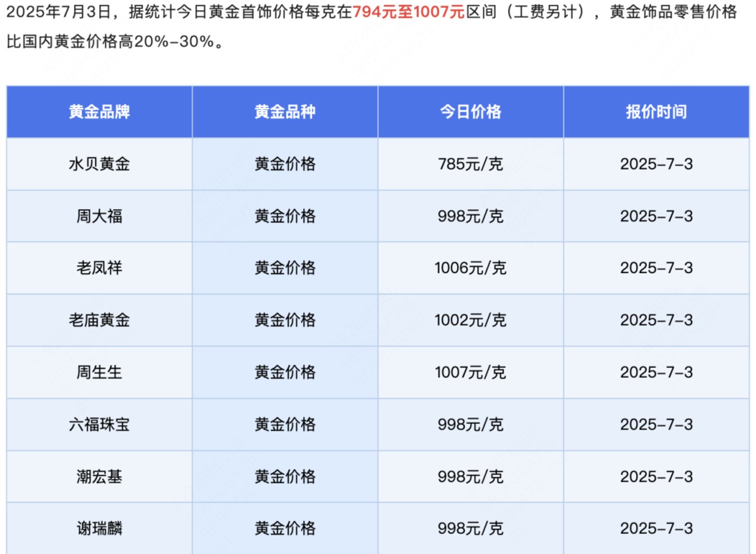Select the 今日价格 column header
756x554 pixels.
point(470,112)
